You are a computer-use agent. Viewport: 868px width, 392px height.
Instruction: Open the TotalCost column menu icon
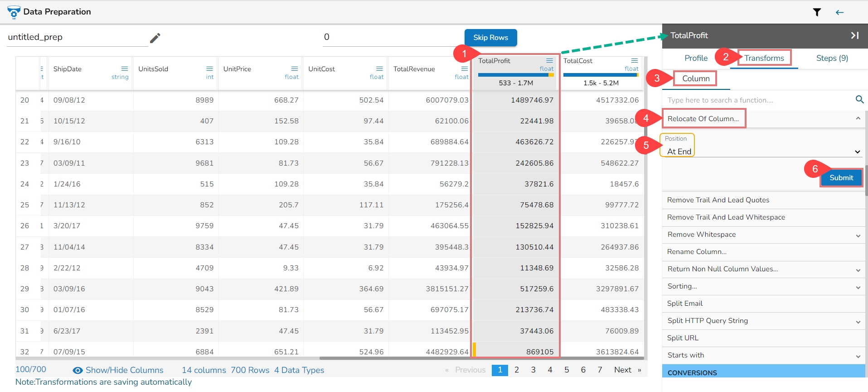635,61
